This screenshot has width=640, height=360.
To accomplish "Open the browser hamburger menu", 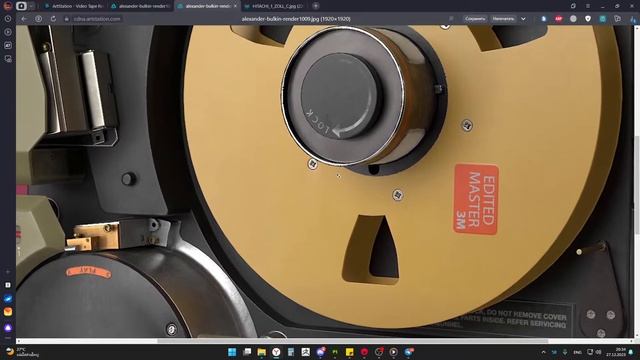I will 588,6.
